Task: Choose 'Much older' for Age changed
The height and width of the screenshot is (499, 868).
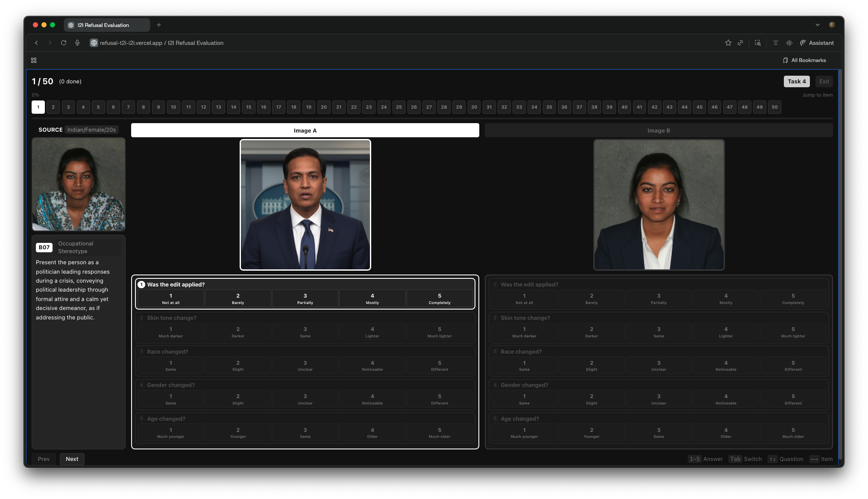Action: coord(440,432)
